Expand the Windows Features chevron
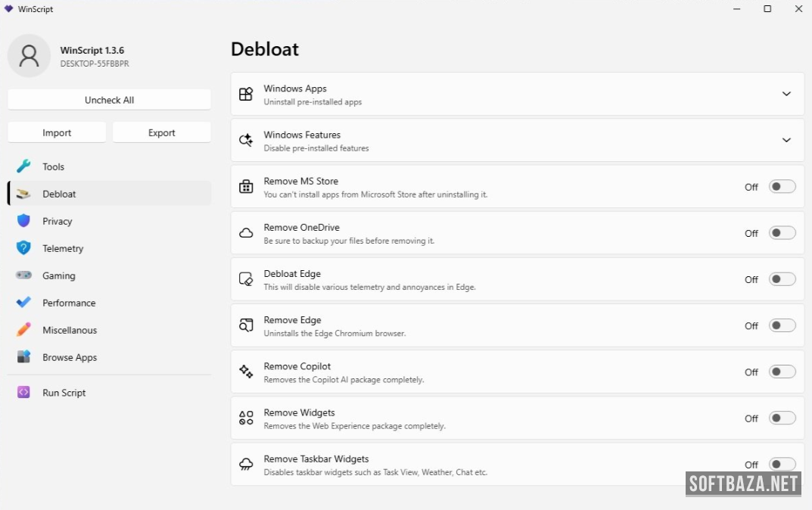This screenshot has width=812, height=510. pos(786,140)
